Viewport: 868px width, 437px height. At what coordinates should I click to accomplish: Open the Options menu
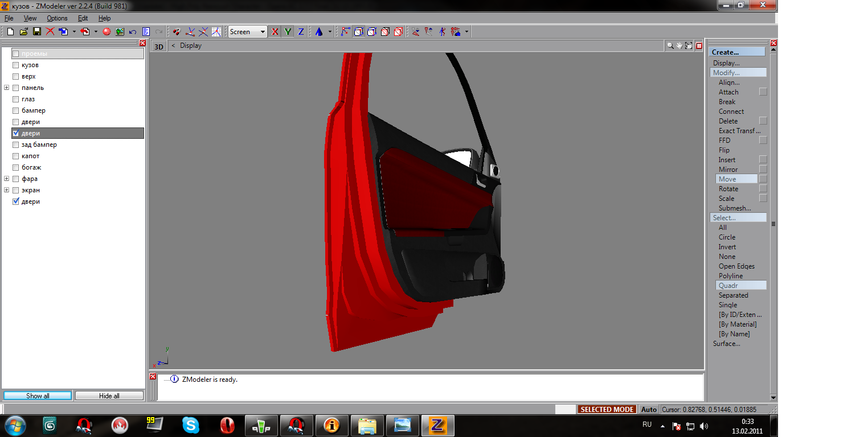click(57, 18)
